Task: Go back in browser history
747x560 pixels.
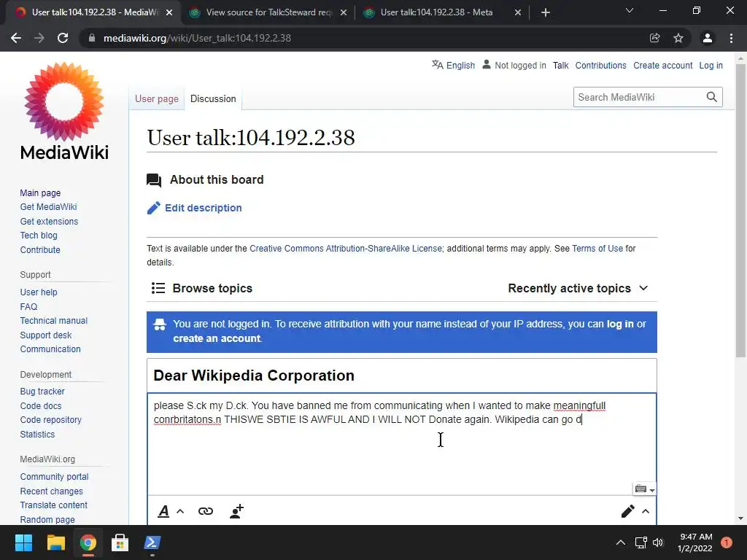Action: click(16, 38)
